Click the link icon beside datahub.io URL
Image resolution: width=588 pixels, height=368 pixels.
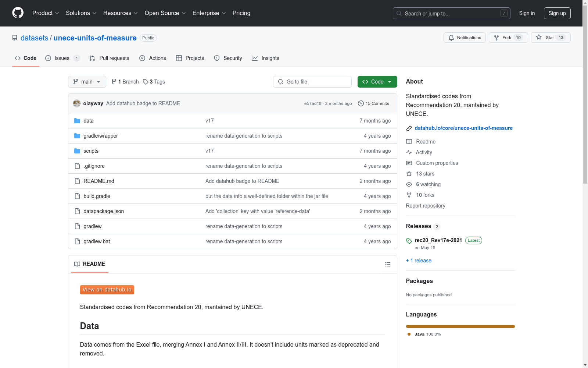tap(409, 128)
